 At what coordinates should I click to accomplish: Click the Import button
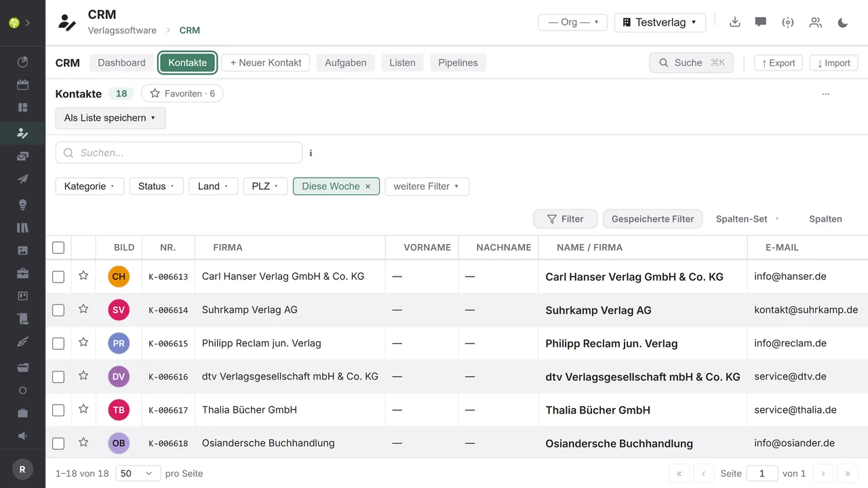(833, 63)
